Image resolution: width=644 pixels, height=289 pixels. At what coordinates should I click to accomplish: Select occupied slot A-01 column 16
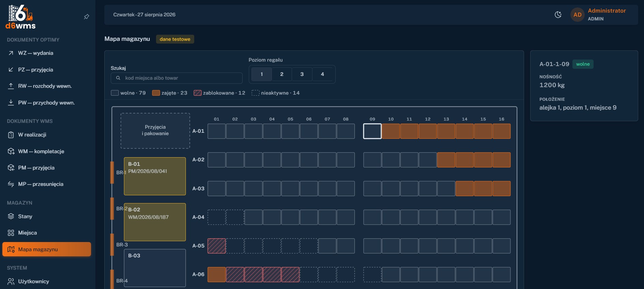502,131
